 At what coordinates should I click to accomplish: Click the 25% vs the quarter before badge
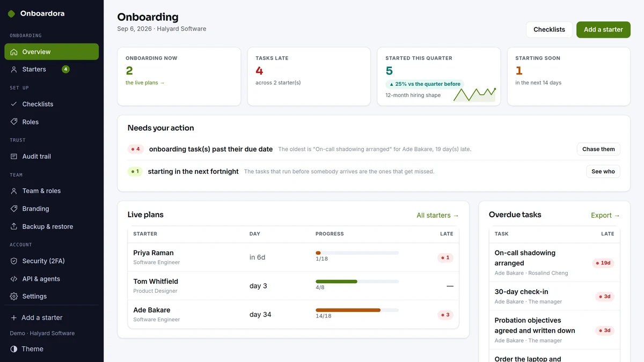point(425,84)
